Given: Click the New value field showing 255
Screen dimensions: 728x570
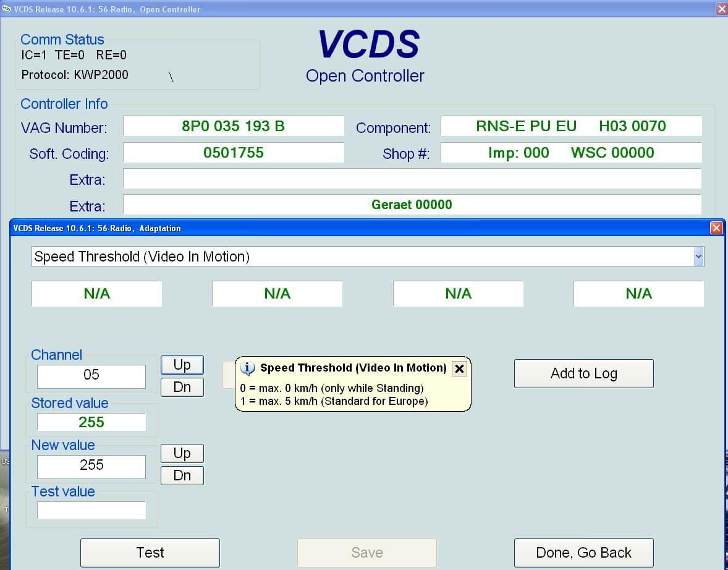Looking at the screenshot, I should (x=91, y=466).
